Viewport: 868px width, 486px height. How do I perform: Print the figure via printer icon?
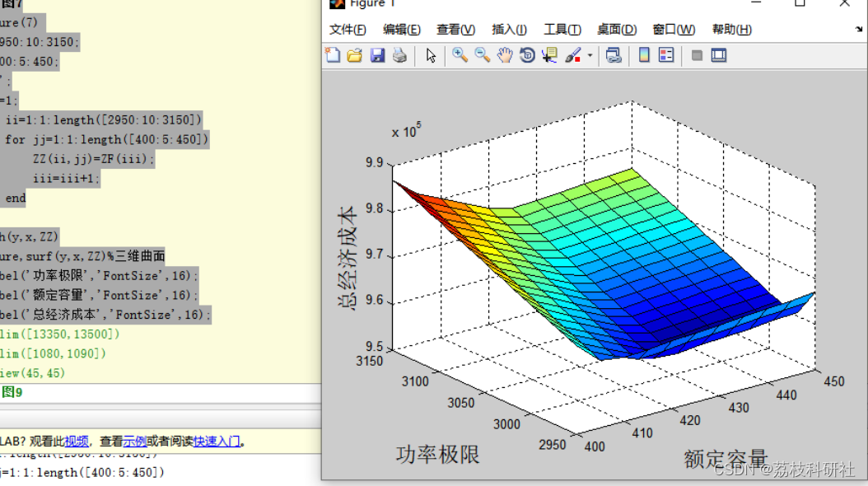tap(399, 55)
